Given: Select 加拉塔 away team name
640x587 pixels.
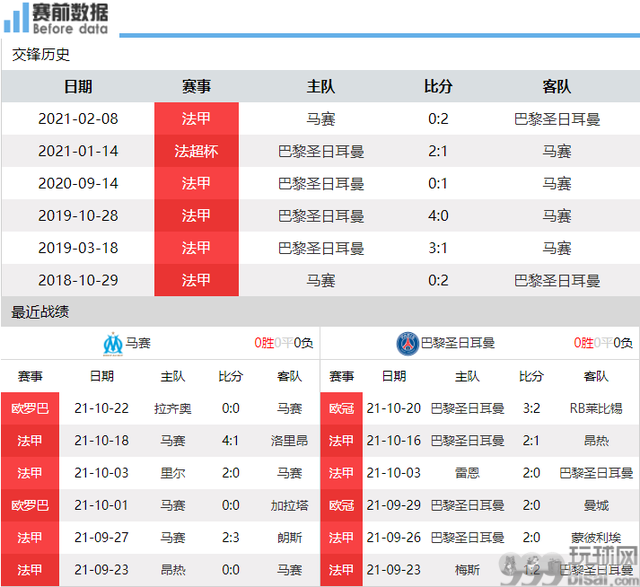Looking at the screenshot, I should pos(289,505).
